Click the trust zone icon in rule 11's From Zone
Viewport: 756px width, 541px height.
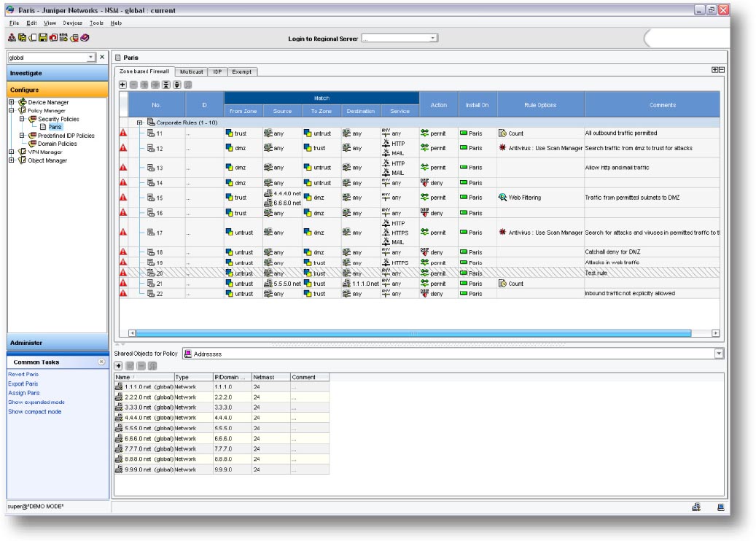230,133
